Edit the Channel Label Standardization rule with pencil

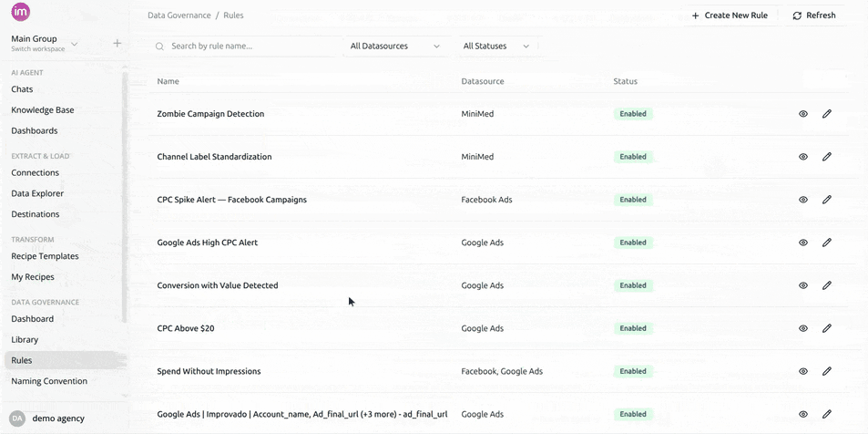click(x=826, y=157)
